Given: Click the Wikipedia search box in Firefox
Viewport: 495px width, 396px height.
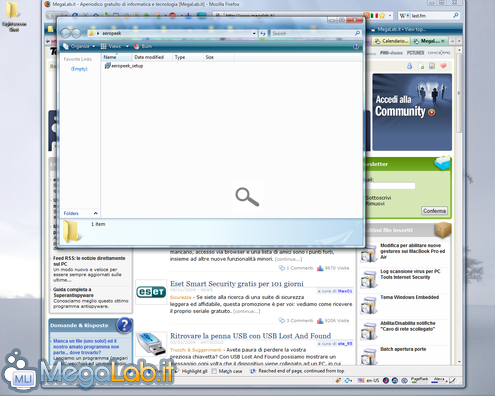Looking at the screenshot, I should point(431,16).
